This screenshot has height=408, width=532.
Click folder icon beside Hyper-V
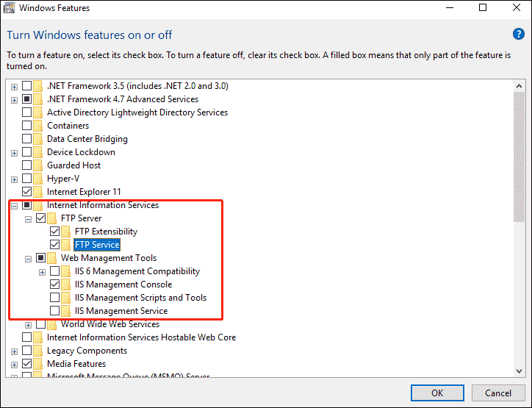(38, 179)
